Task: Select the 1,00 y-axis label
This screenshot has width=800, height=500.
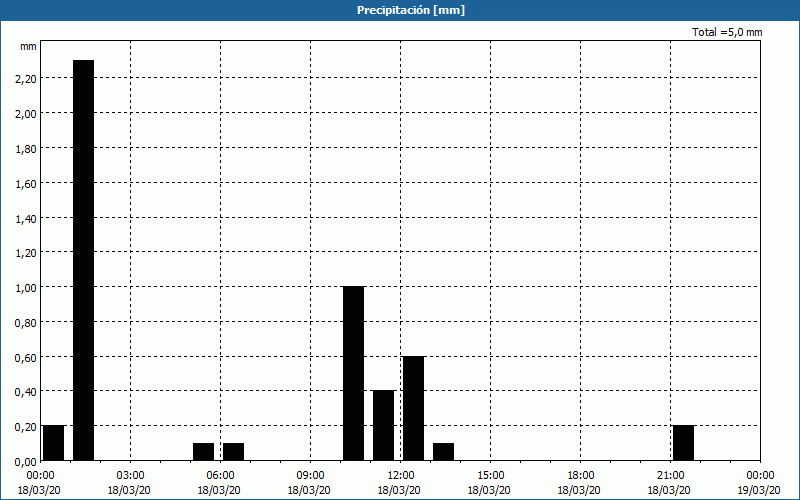Action: [x=26, y=287]
